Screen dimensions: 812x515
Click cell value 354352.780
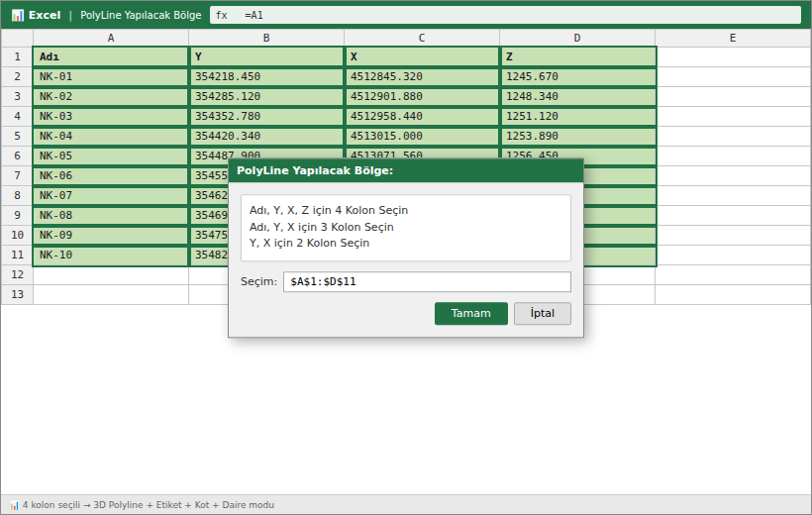[266, 116]
